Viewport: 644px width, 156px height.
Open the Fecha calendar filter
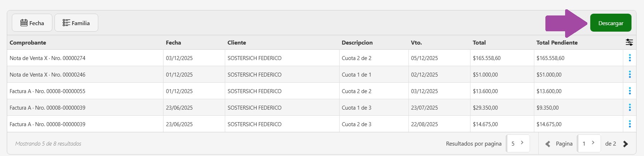[32, 23]
